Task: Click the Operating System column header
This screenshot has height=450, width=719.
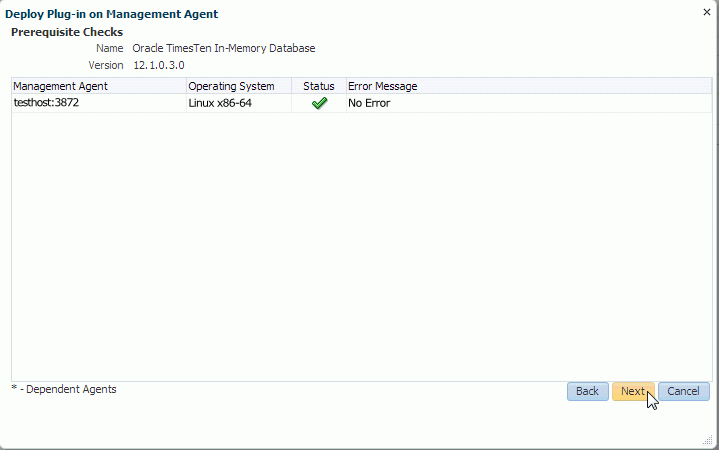Action: click(x=231, y=86)
